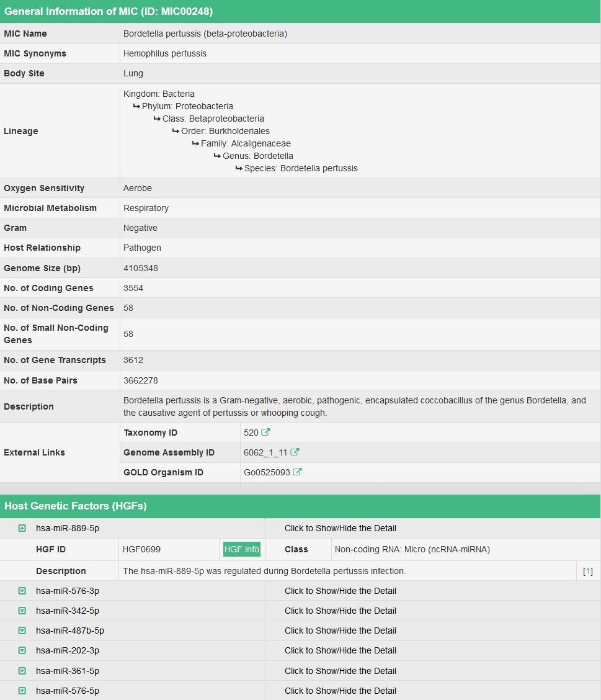This screenshot has height=700, width=601.
Task: Open the Taxonomy ID 520 external link icon
Action: click(266, 433)
